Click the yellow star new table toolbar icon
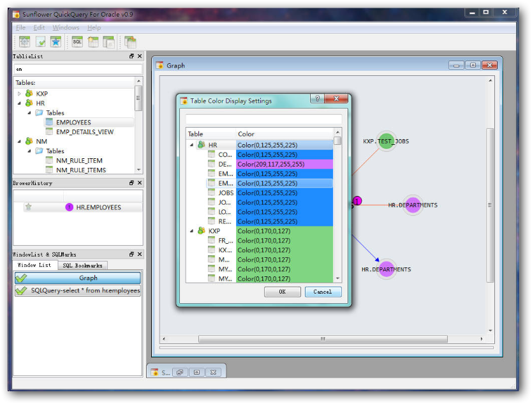The width and height of the screenshot is (532, 404). 93,41
